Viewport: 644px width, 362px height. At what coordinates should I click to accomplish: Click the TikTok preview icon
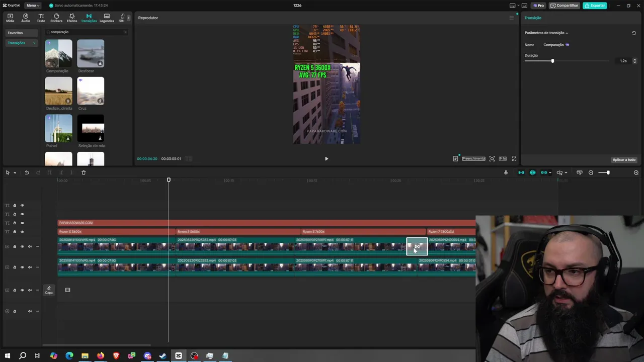[455, 159]
